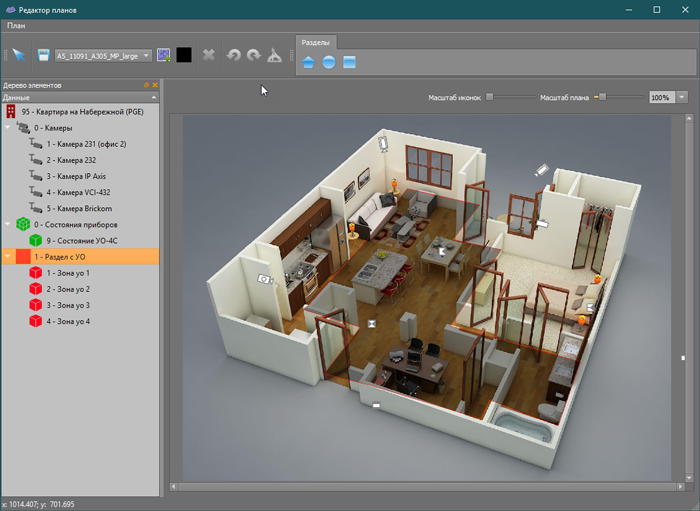The height and width of the screenshot is (511, 700).
Task: Select the arrow pointer tool
Action: tap(18, 55)
